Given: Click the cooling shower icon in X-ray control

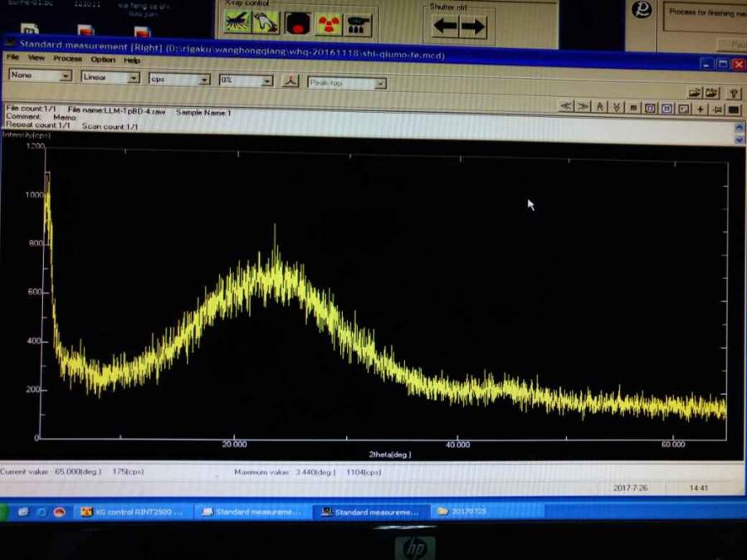Looking at the screenshot, I should (359, 25).
